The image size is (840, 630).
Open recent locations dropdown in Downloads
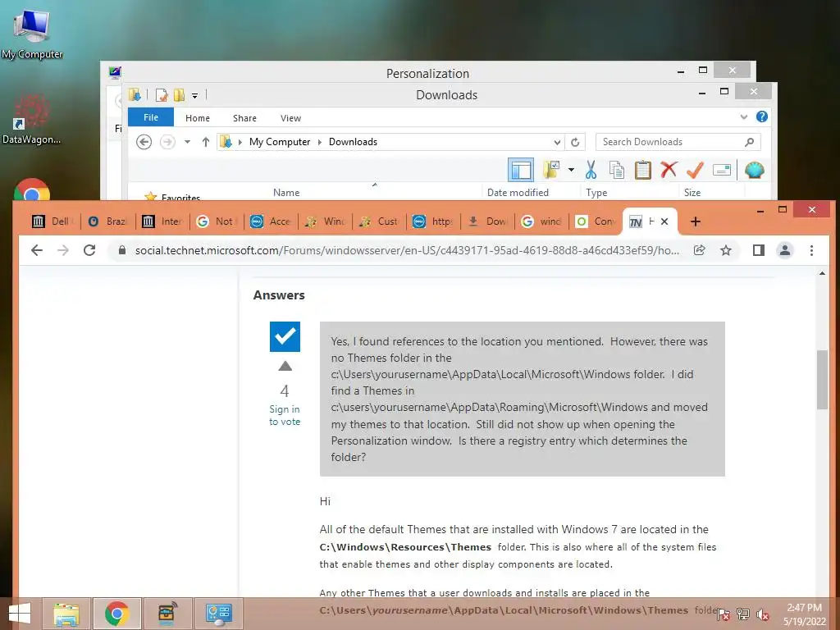(x=187, y=142)
